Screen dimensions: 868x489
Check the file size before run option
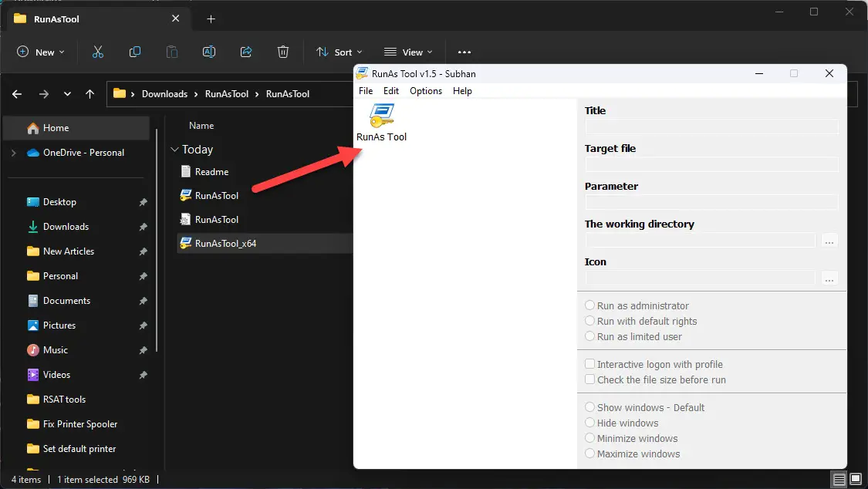pyautogui.click(x=590, y=379)
